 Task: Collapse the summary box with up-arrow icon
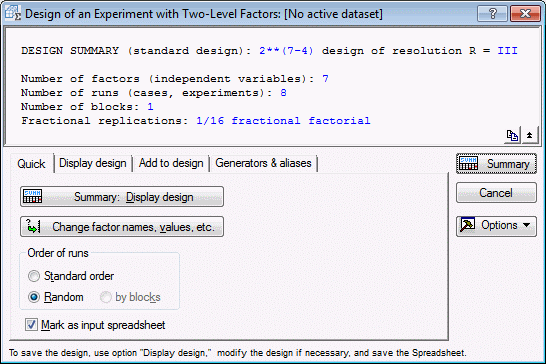[529, 135]
